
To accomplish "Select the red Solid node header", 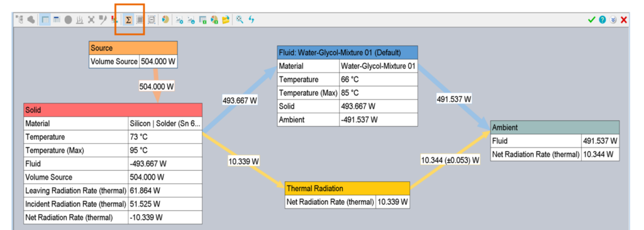I will (x=113, y=110).
